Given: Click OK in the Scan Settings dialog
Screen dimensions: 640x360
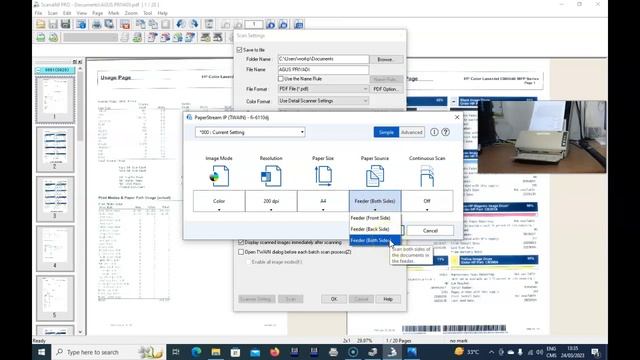Looking at the screenshot, I should pyautogui.click(x=334, y=299).
